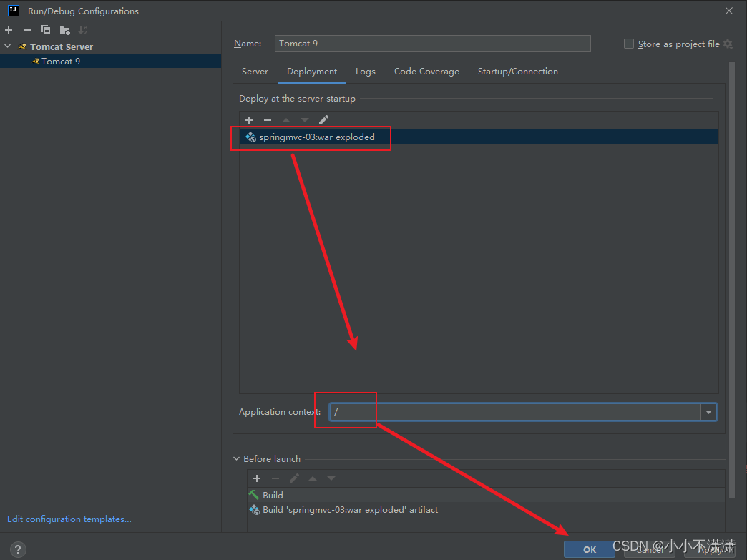Select the Tomcat Server group

click(62, 46)
